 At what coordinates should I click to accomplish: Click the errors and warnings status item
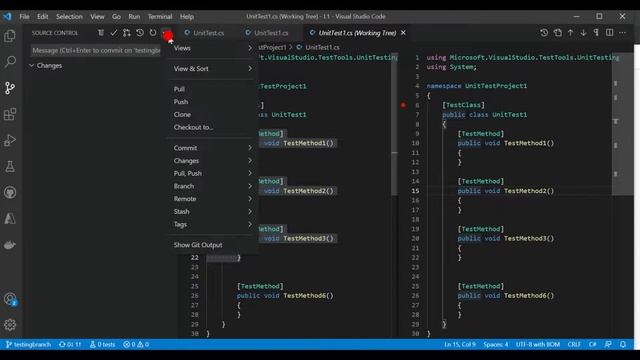pos(136,344)
